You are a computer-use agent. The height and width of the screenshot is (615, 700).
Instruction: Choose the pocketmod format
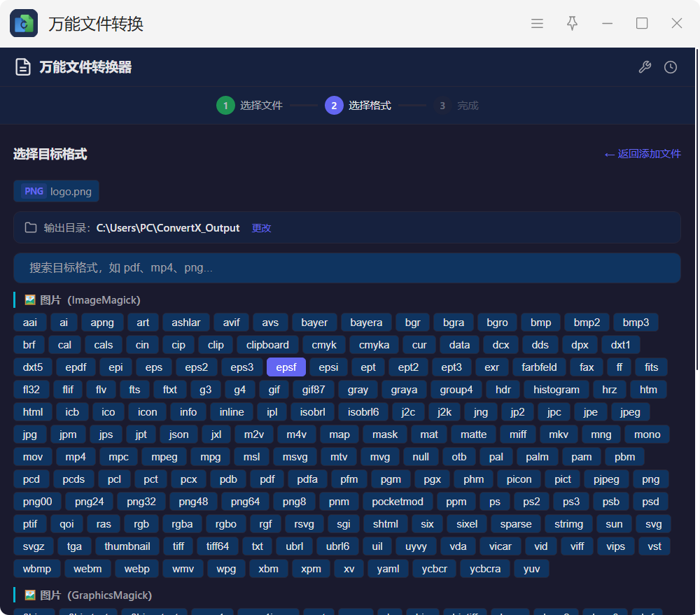coord(398,502)
